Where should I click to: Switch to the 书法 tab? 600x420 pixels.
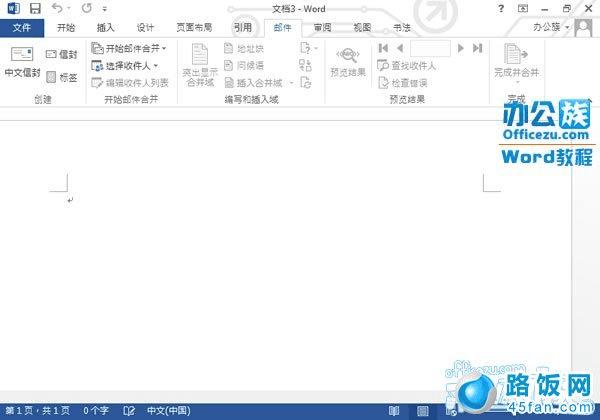coord(402,28)
